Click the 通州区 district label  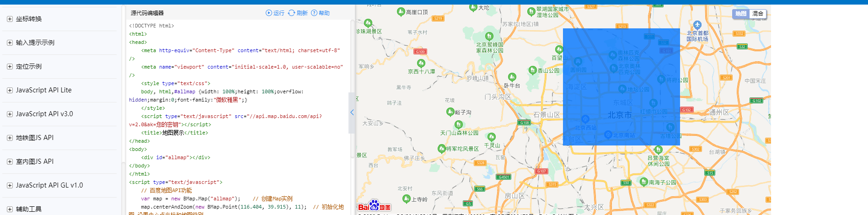tap(719, 112)
